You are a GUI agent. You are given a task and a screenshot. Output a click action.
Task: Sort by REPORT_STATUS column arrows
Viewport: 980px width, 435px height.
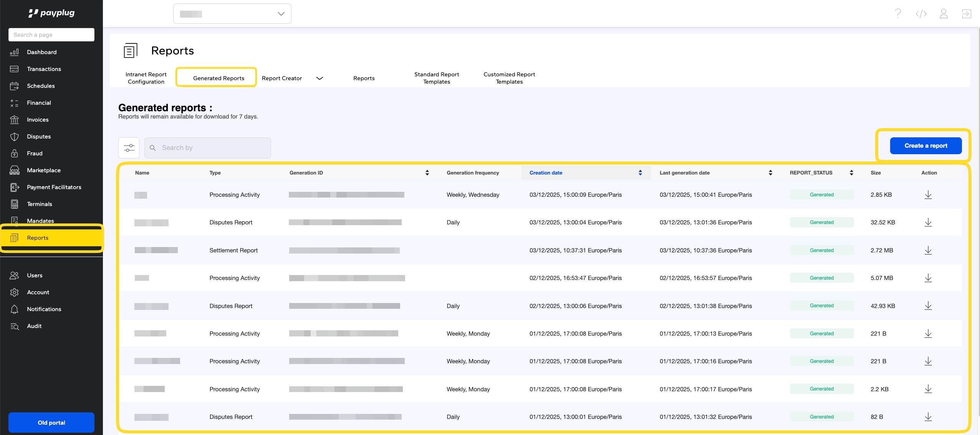click(x=851, y=173)
